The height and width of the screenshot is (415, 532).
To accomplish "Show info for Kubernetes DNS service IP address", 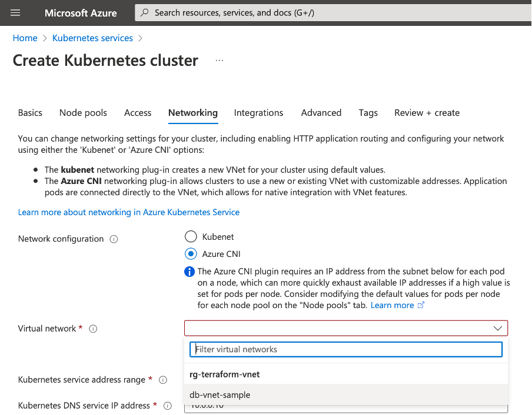I will [x=168, y=406].
